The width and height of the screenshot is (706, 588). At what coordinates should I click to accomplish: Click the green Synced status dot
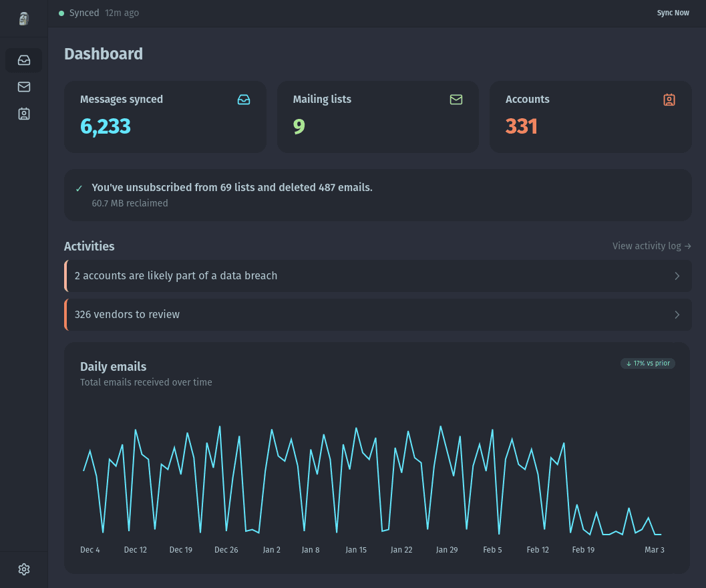(x=61, y=13)
